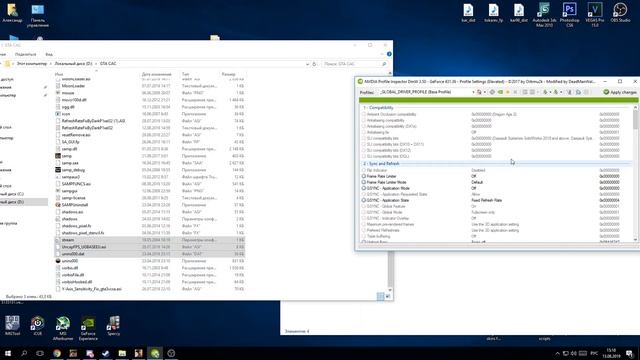Click the Fixed Refresh Rate value
The height and width of the screenshot is (360, 640).
point(487,200)
